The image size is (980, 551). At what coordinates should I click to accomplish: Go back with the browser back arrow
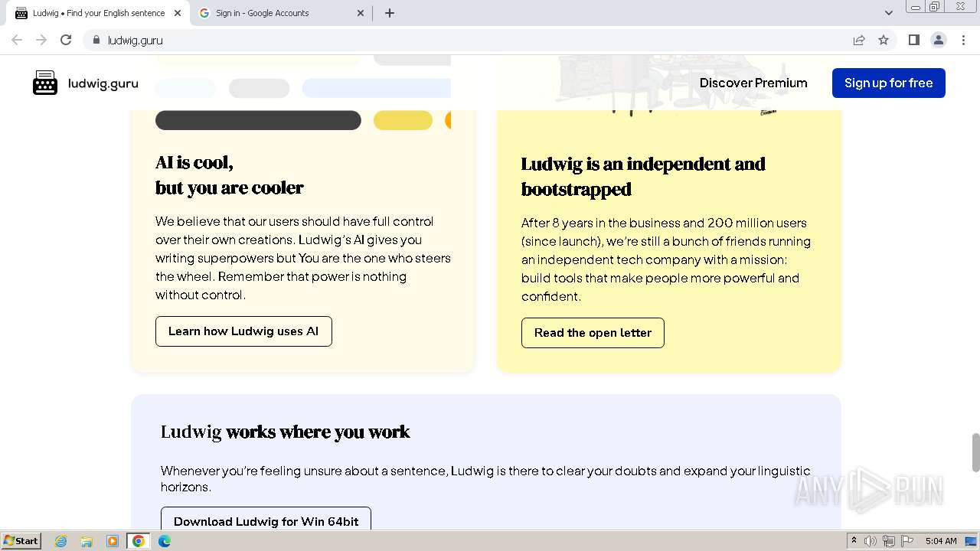click(x=17, y=40)
